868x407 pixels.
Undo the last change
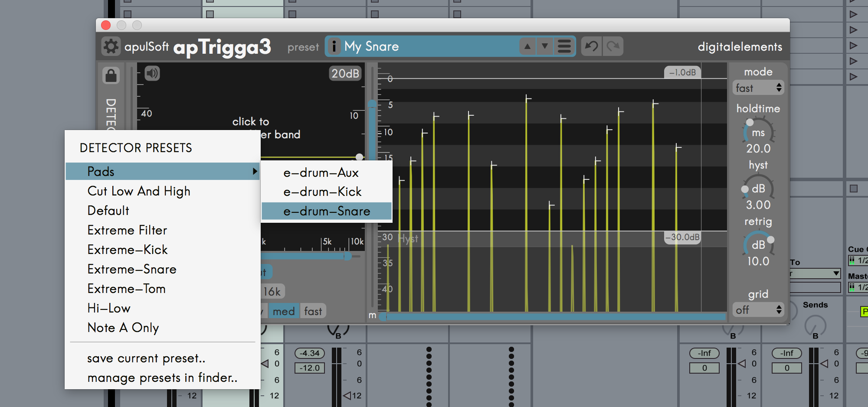(592, 46)
